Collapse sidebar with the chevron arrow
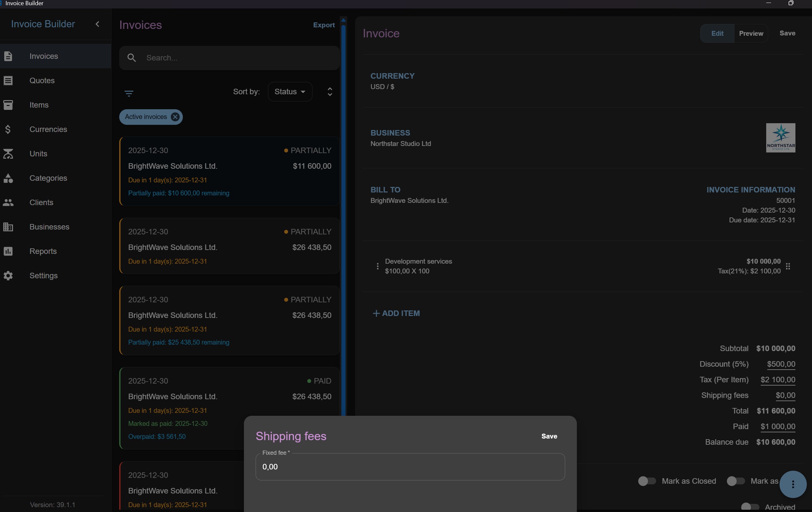Screen dimensions: 812x512 (97, 24)
